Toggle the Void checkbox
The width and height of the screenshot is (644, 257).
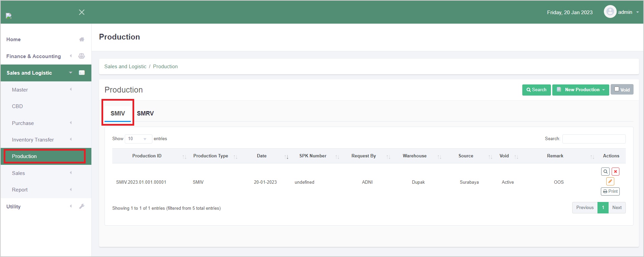(617, 89)
